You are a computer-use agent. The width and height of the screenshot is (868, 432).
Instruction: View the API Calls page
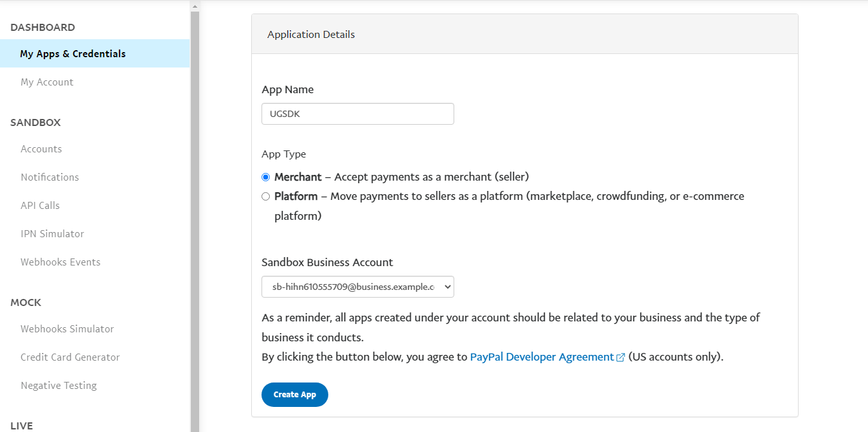click(x=40, y=206)
